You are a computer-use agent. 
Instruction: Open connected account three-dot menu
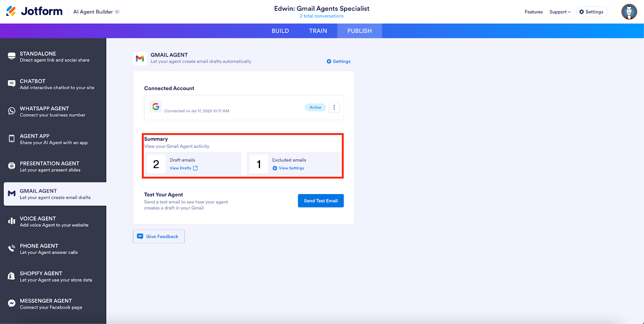[334, 107]
